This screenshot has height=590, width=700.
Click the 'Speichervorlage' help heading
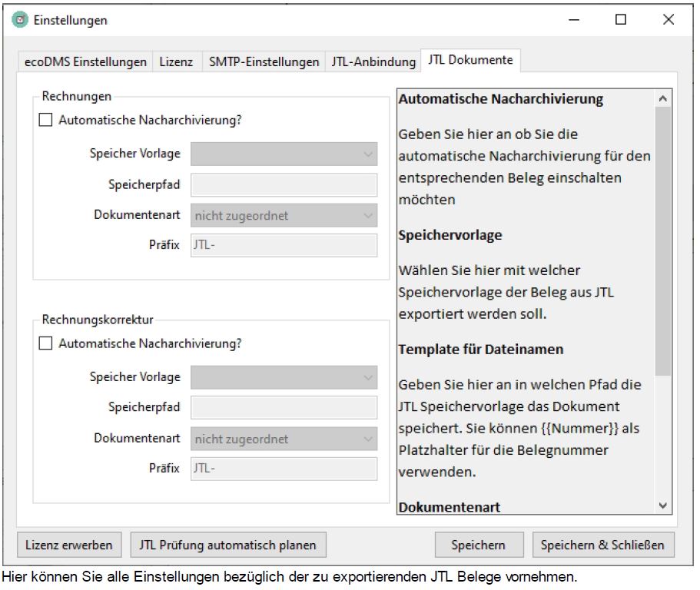pos(450,235)
